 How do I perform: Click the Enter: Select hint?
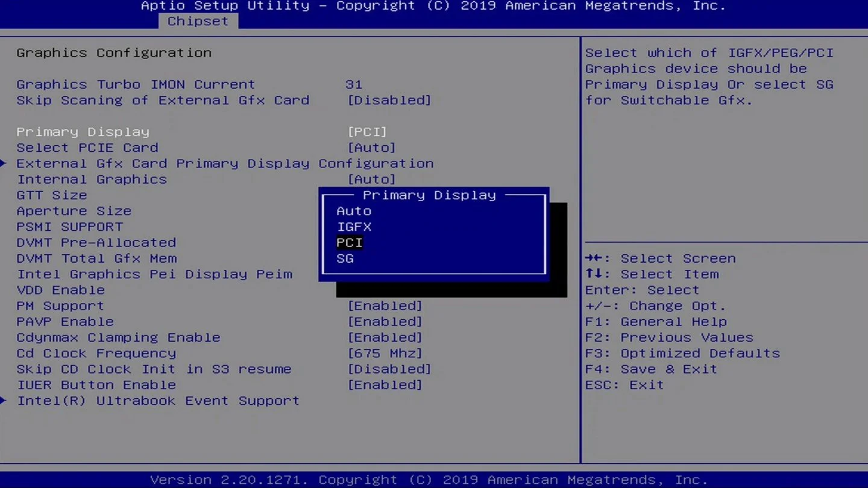[x=642, y=290]
